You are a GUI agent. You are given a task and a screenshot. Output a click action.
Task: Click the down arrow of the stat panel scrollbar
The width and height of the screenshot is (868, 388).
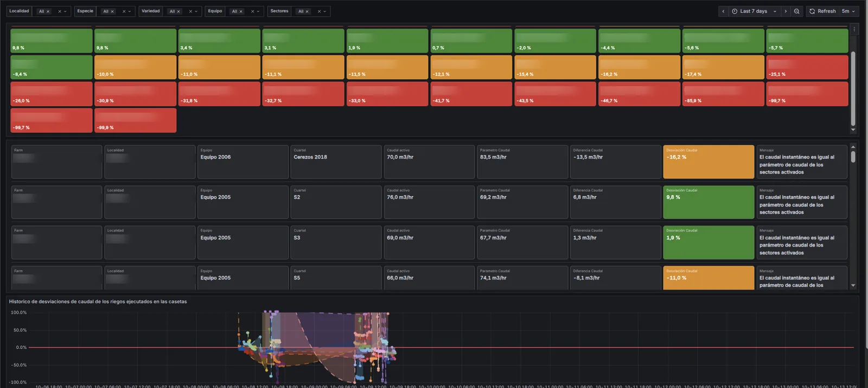coord(853,130)
